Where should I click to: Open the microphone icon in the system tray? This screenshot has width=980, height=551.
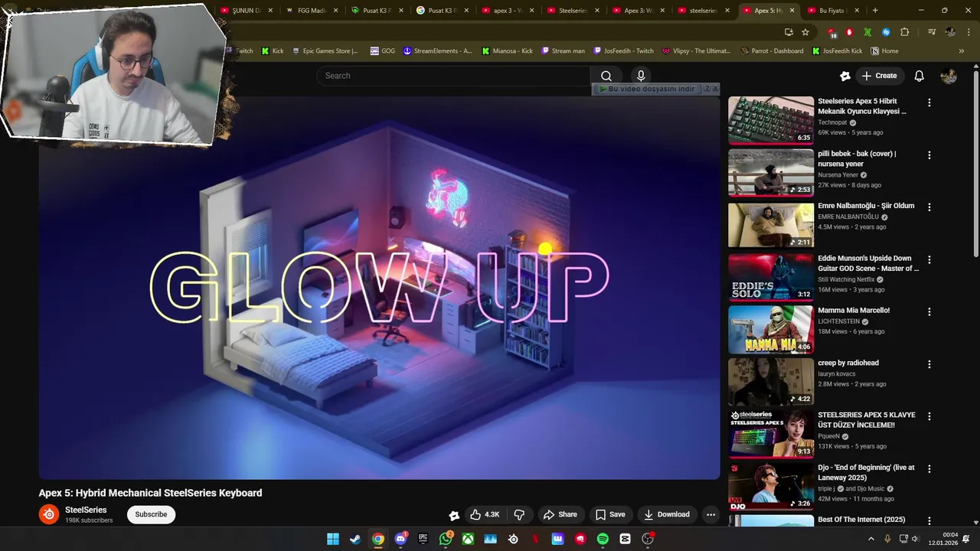point(887,539)
